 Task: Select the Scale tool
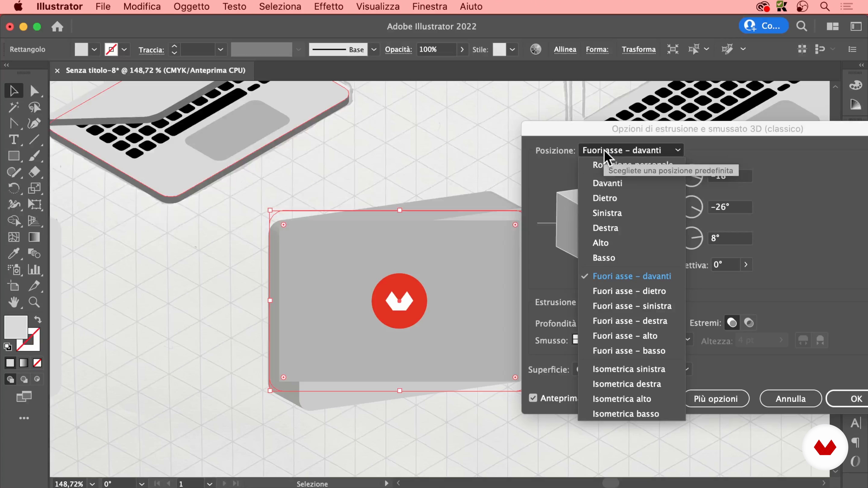click(x=34, y=188)
